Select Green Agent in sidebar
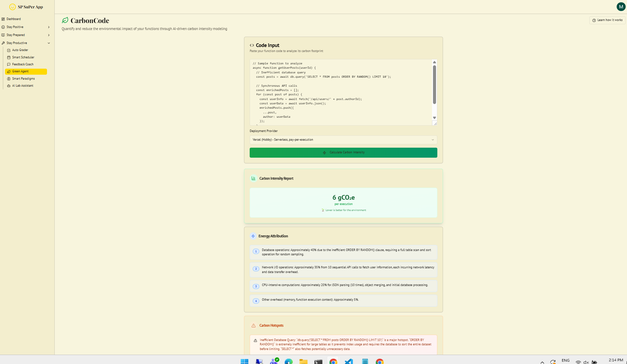Viewport: 627px width, 364px height. pos(26,71)
